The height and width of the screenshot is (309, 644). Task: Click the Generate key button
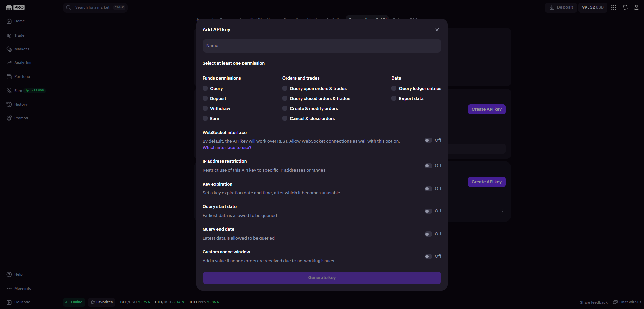[x=322, y=278]
